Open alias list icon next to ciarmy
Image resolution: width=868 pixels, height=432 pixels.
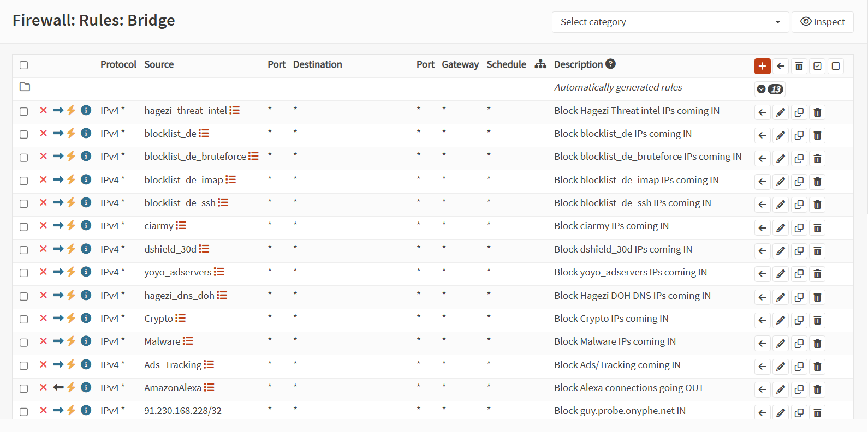(x=181, y=225)
